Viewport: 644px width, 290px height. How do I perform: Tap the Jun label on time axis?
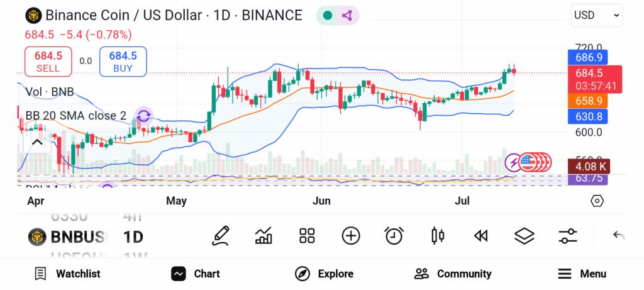[321, 201]
